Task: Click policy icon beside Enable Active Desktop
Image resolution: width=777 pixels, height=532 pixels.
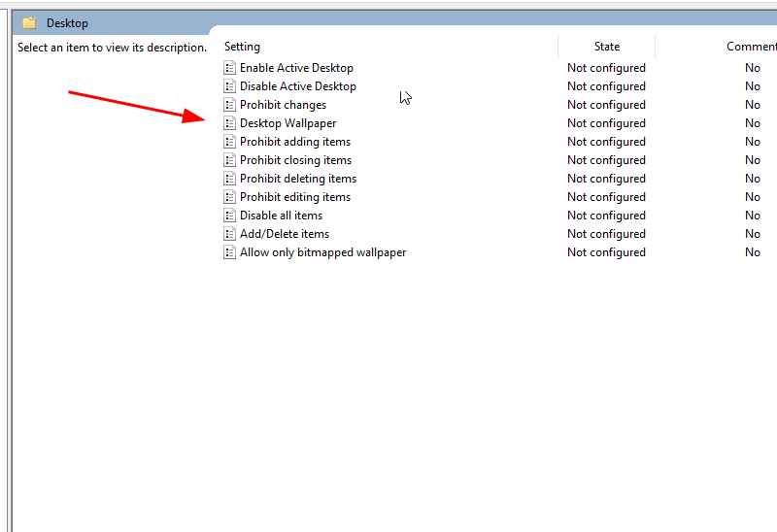Action: point(229,68)
